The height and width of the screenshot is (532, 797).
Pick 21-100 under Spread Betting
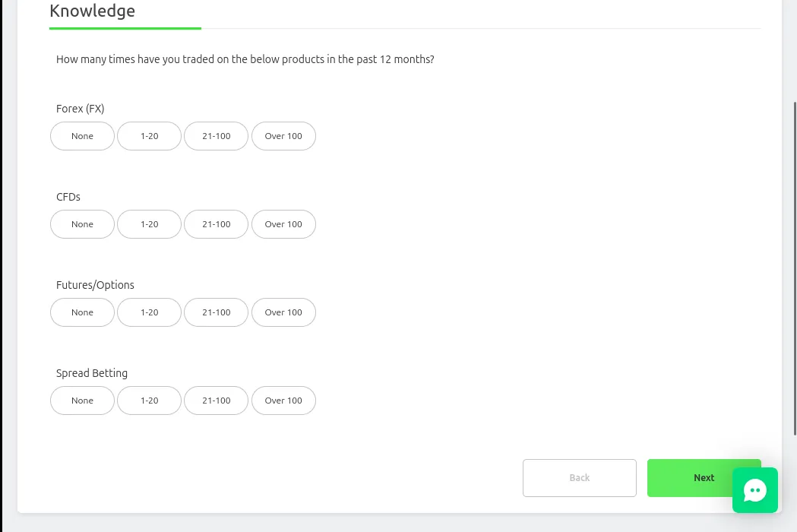point(216,401)
